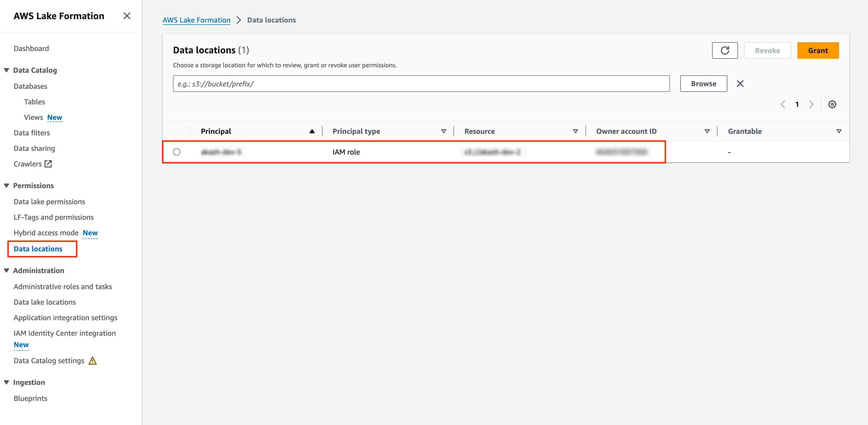Go to previous page arrow
868x425 pixels.
coord(782,104)
